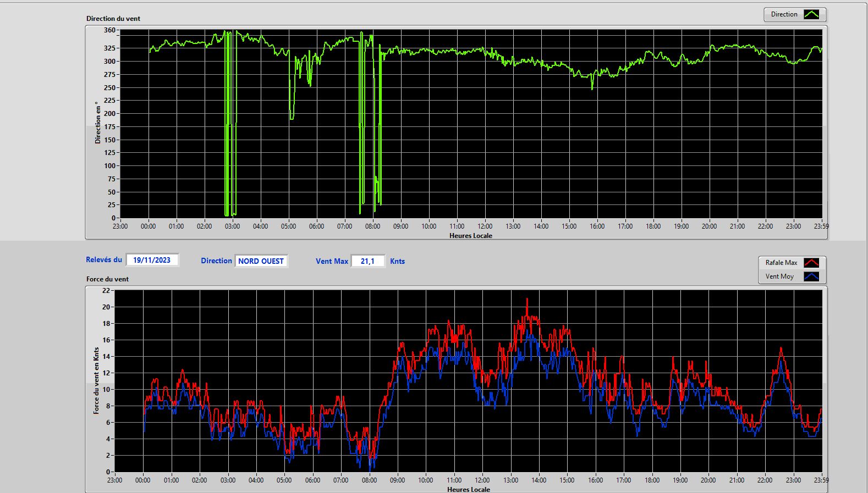Click the 25 tick on direction axis

pyautogui.click(x=112, y=205)
